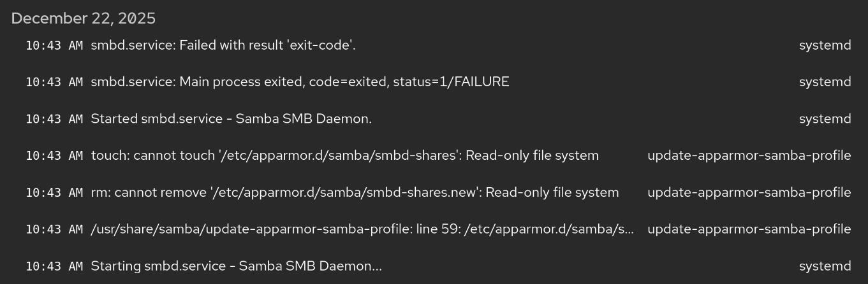Viewport: 868px width, 284px height.
Task: Click systemd source on the "Main process exited" row
Action: [825, 82]
